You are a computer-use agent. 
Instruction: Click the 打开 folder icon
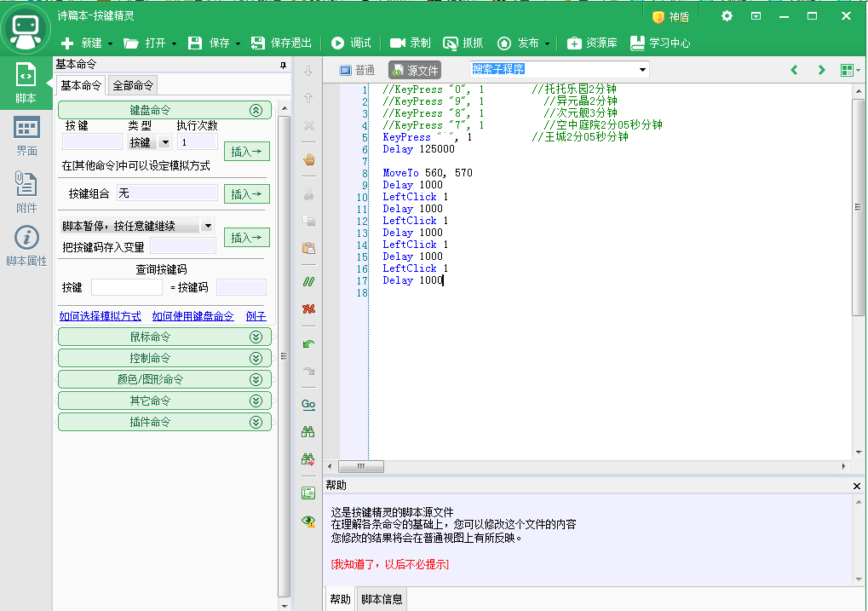pyautogui.click(x=130, y=43)
